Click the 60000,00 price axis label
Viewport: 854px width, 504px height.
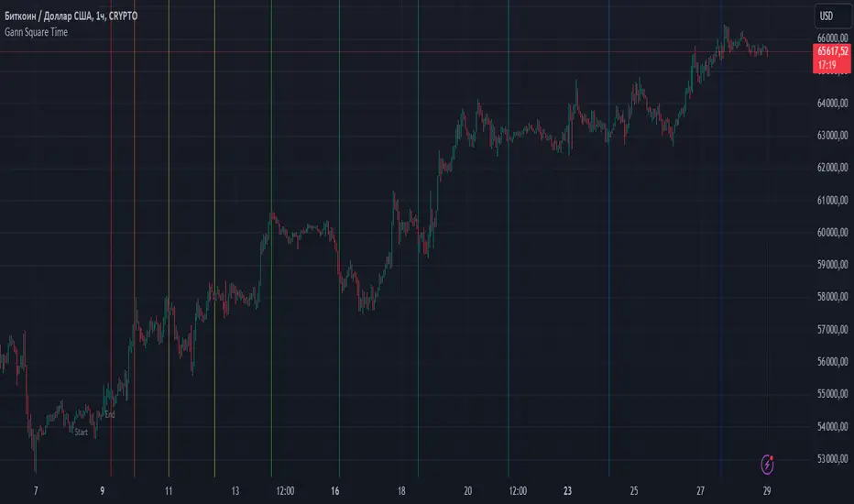[832, 233]
